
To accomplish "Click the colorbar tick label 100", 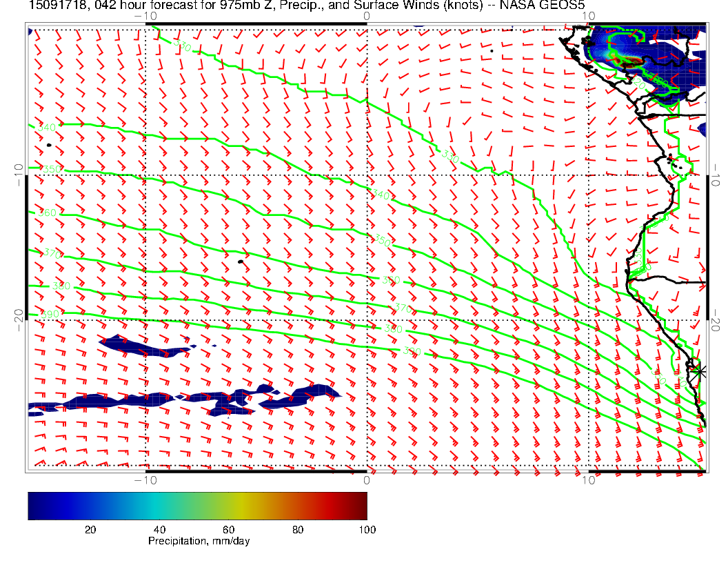I will pos(367,529).
